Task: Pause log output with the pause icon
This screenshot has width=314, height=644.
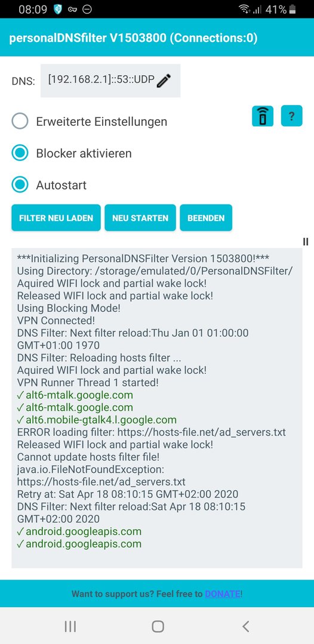Action: click(x=306, y=241)
